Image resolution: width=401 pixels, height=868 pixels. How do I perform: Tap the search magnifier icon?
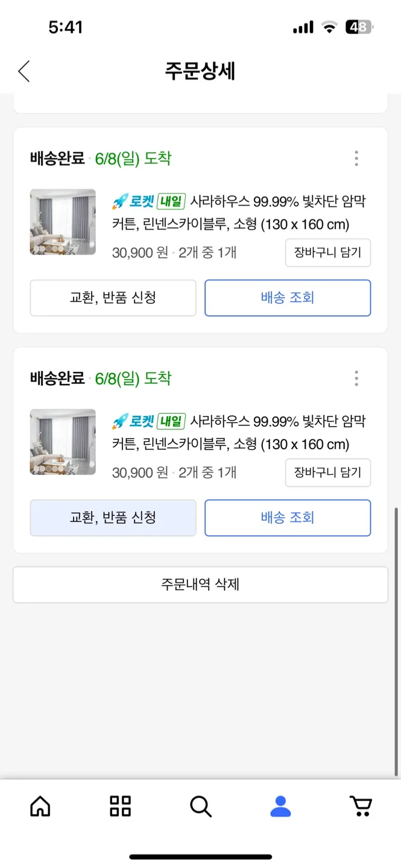click(201, 806)
